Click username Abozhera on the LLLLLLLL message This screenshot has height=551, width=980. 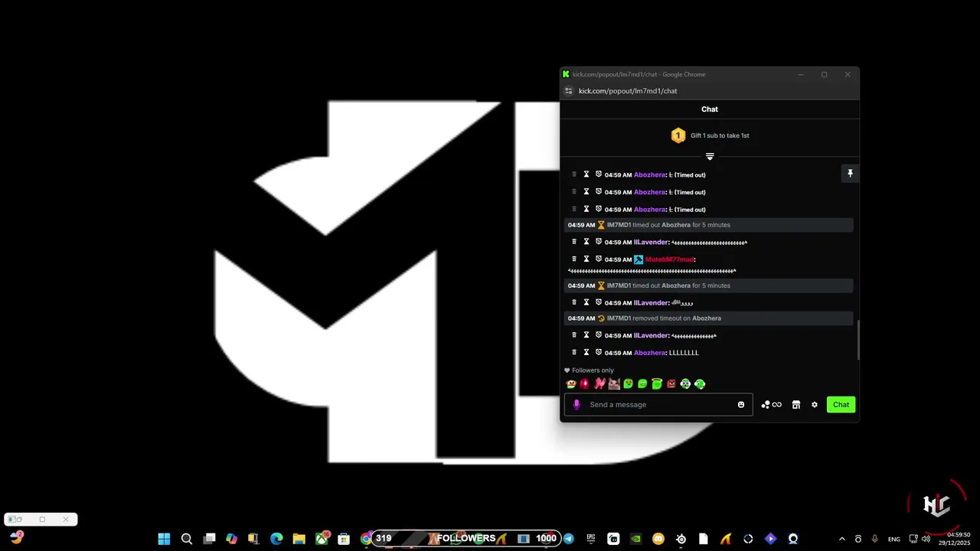[649, 353]
